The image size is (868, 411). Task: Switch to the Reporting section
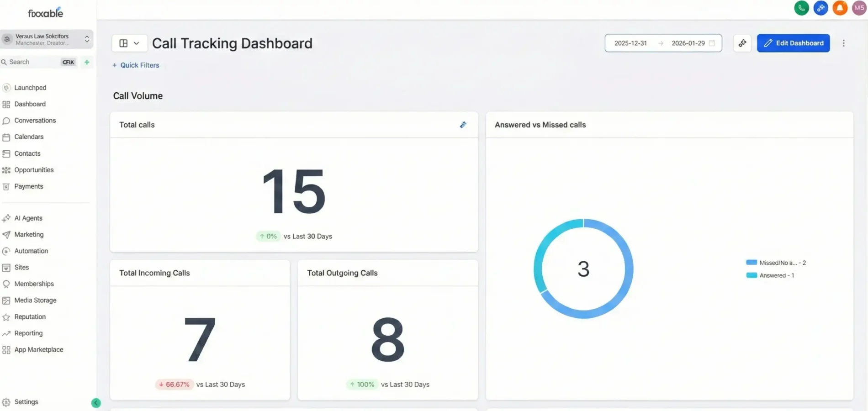click(x=29, y=333)
